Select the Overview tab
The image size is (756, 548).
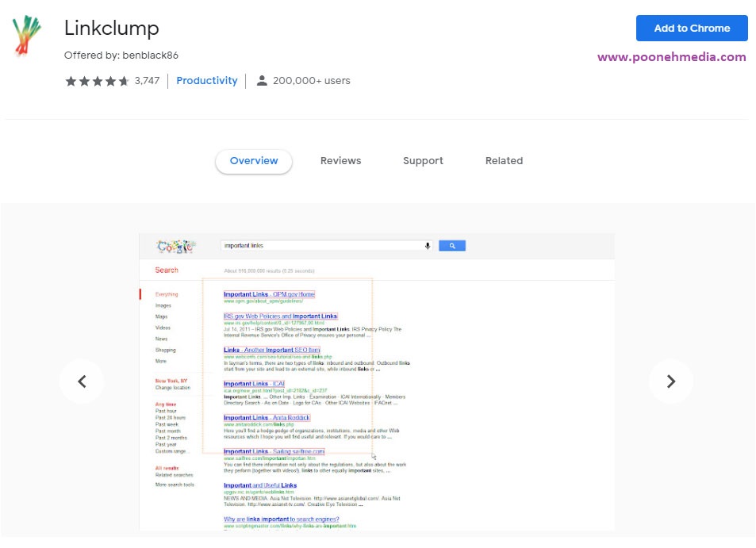click(x=254, y=161)
